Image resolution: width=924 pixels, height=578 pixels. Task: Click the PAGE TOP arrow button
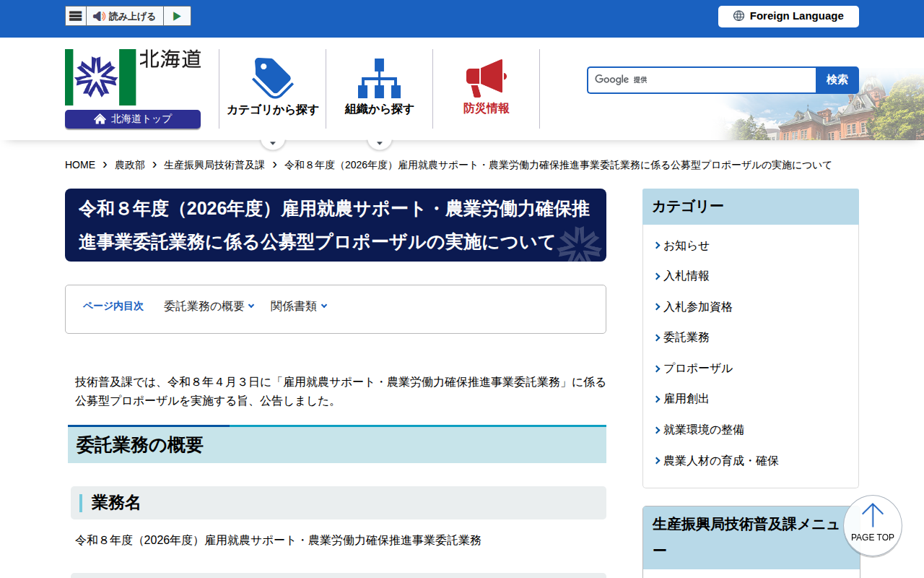[x=873, y=525]
